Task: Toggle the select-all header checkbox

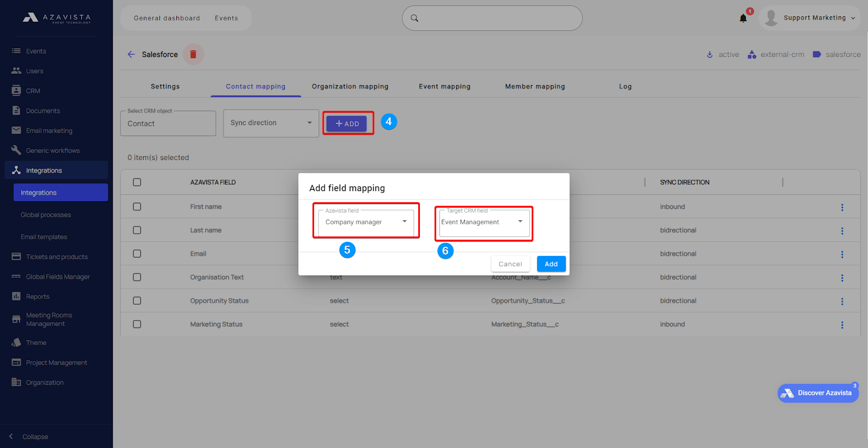Action: click(x=137, y=182)
